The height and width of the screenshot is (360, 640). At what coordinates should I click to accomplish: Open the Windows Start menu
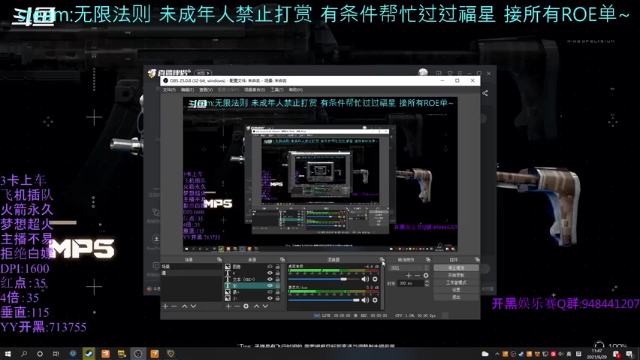(x=8, y=353)
